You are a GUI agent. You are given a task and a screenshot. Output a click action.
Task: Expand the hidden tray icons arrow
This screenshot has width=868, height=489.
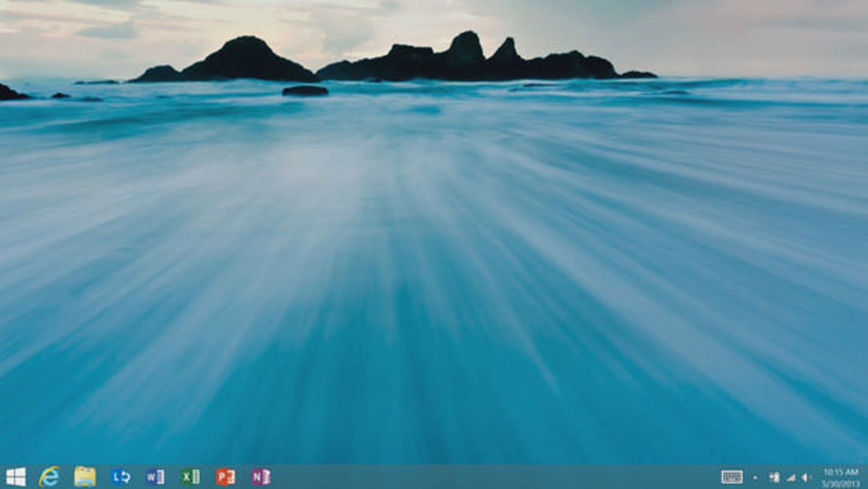pyautogui.click(x=755, y=477)
